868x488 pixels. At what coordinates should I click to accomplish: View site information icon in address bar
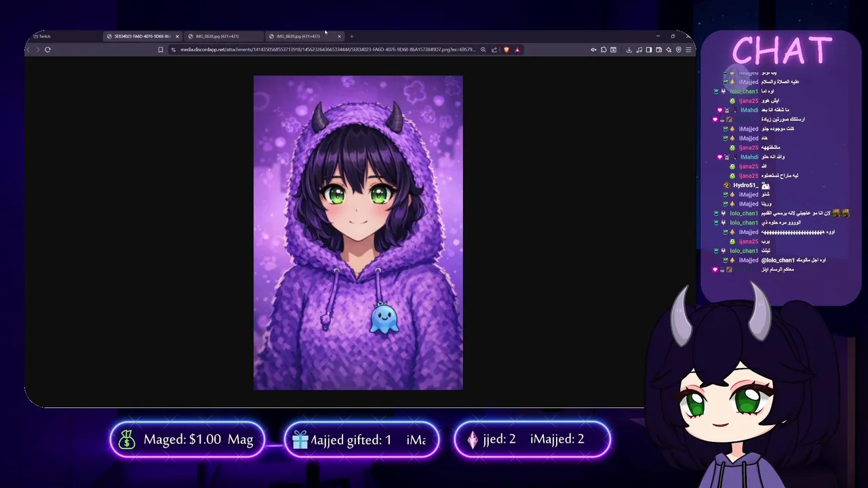[x=174, y=49]
